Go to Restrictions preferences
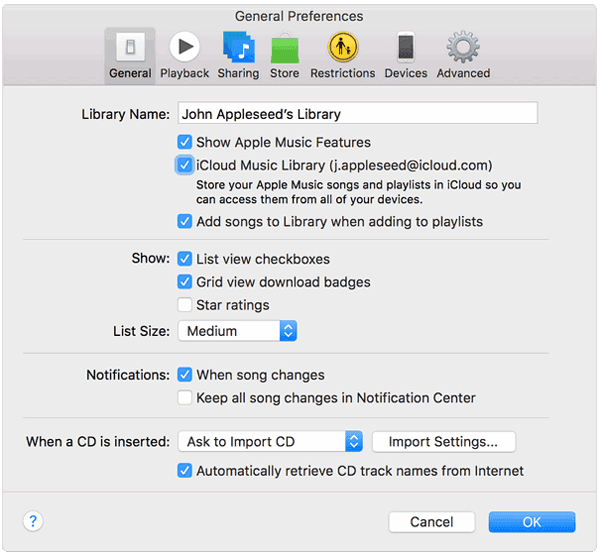The image size is (600, 555). point(343,56)
